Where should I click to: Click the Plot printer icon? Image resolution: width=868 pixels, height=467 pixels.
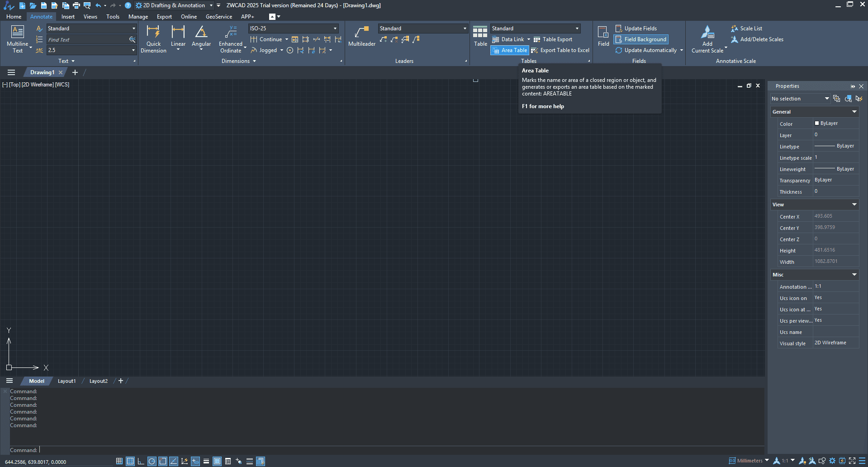click(76, 5)
